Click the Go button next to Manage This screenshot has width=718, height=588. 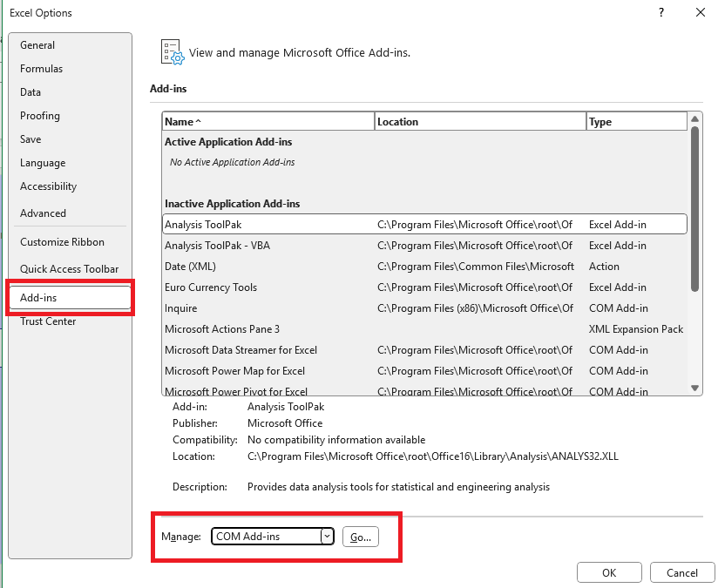tap(360, 536)
